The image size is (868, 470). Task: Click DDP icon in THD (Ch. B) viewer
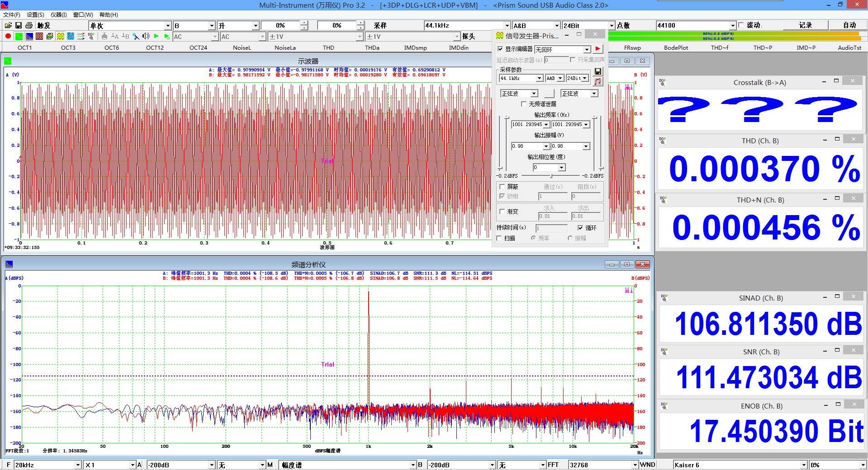[663, 141]
